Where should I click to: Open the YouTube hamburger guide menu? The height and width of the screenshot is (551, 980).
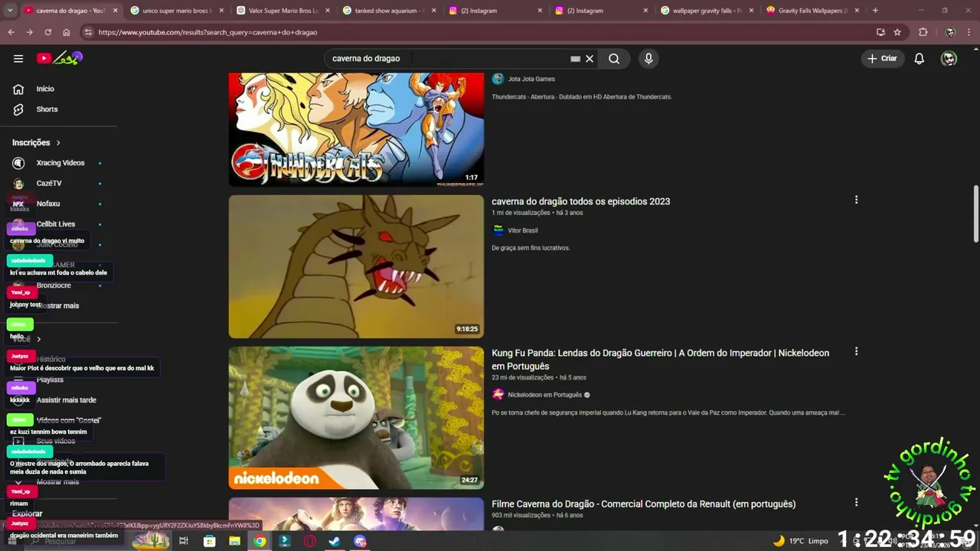[18, 58]
